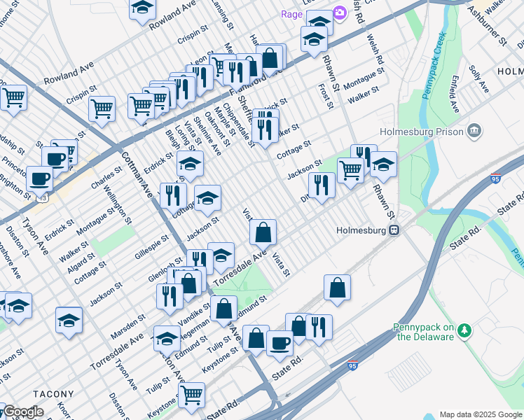Select the shopping cart marker near Crispin St
Viewport: 524px width, 420px height.
(102, 108)
